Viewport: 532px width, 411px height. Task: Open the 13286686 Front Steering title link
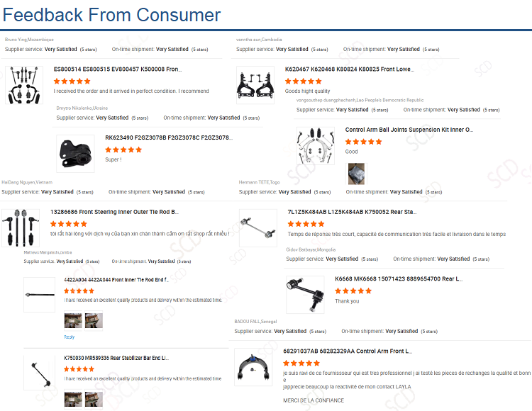[115, 212]
